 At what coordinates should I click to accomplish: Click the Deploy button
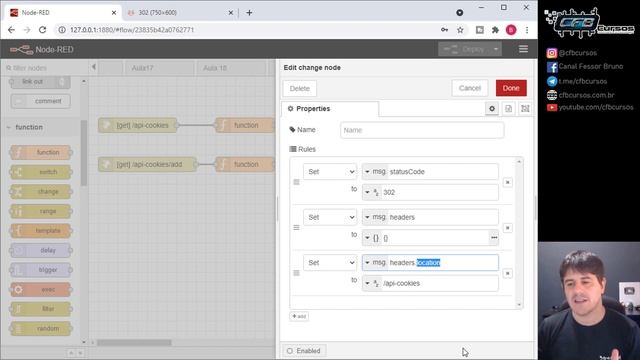465,49
